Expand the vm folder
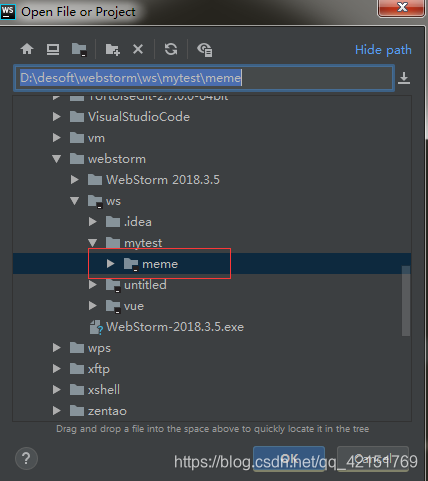 [x=57, y=138]
